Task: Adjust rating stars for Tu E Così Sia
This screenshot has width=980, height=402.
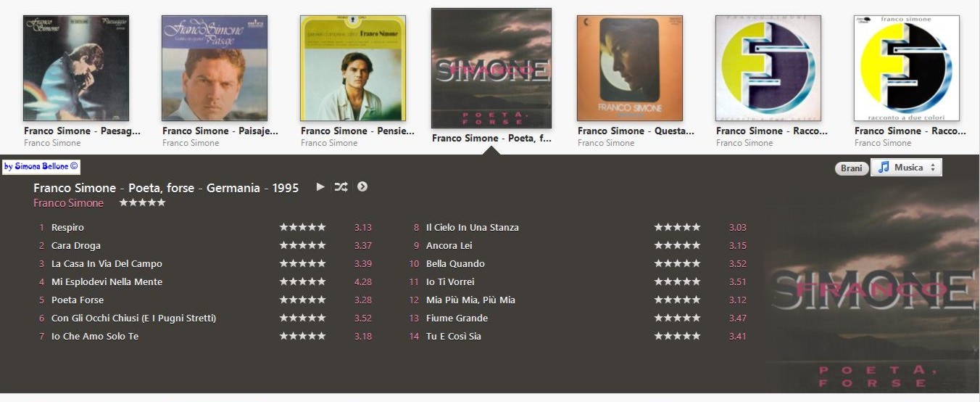Action: [x=678, y=336]
